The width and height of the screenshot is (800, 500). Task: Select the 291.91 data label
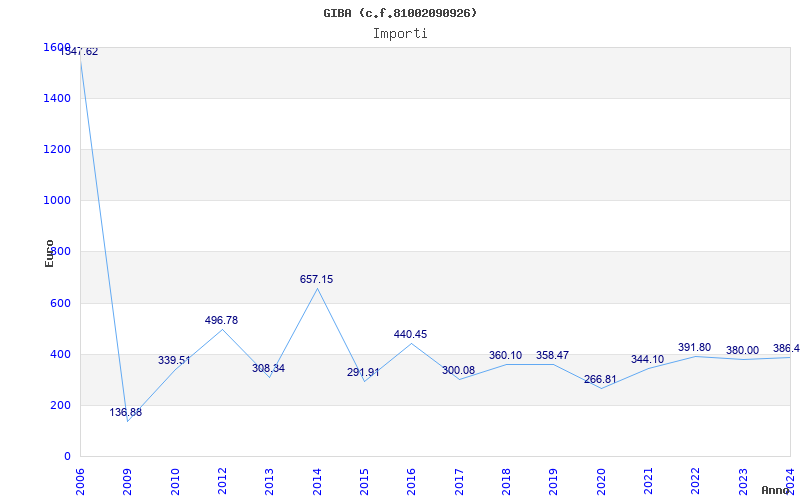coord(363,372)
